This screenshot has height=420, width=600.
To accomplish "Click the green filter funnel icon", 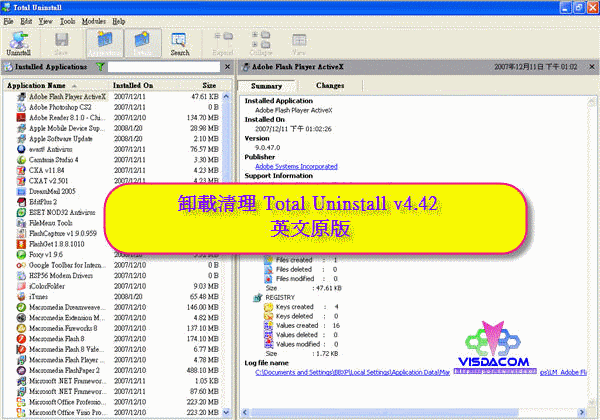I will (100, 67).
